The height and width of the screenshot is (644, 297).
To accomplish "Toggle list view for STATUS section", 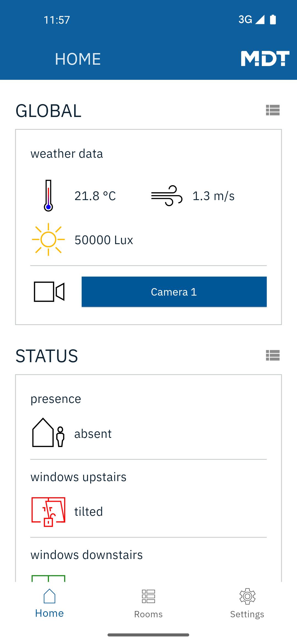I will (x=273, y=355).
